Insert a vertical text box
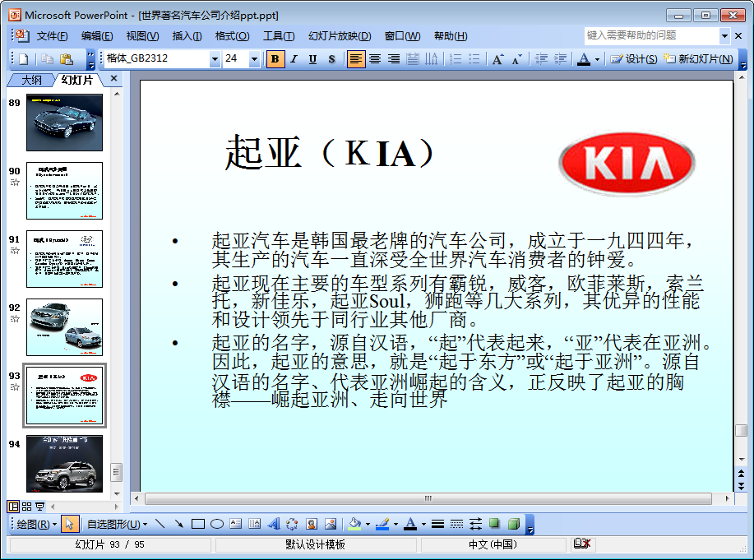 [254, 524]
